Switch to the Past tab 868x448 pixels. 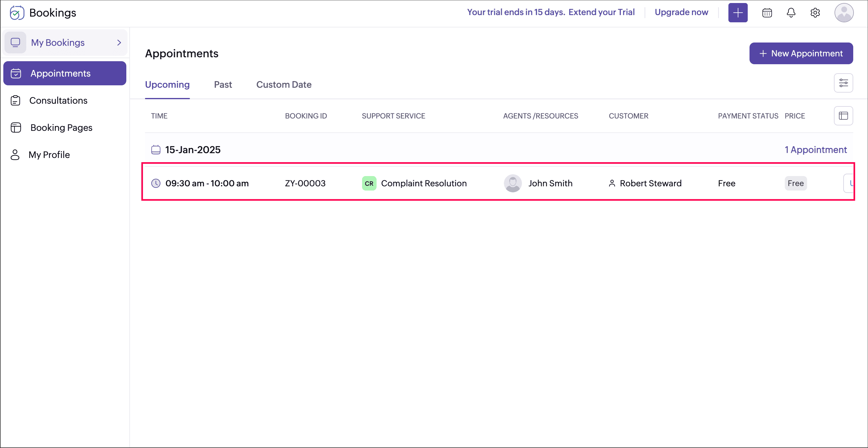click(x=223, y=84)
